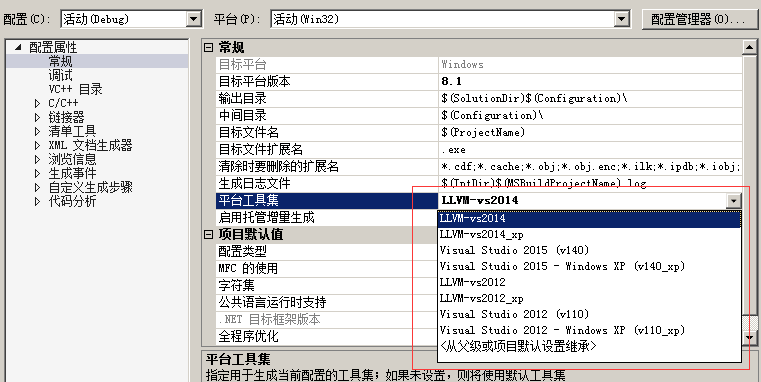Choose LLVM-vs2012 from the toolset list
The height and width of the screenshot is (382, 761).
point(589,282)
